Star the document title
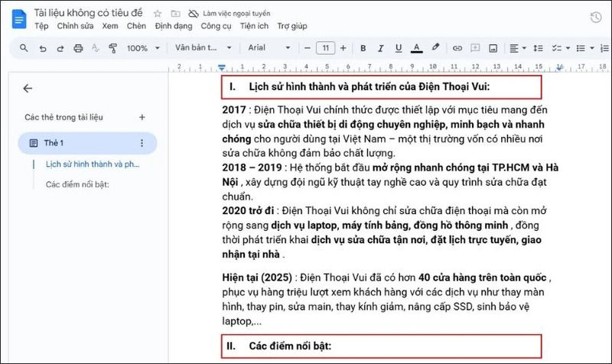This screenshot has height=364, width=612. point(158,14)
